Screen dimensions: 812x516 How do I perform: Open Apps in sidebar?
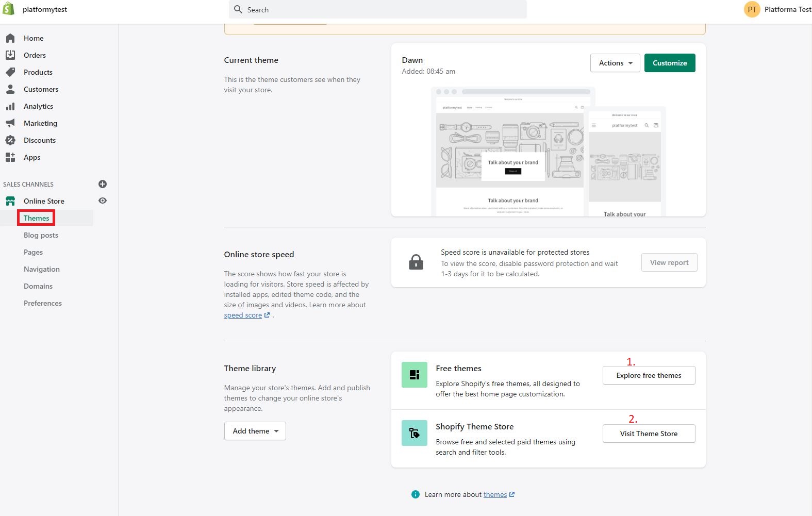[x=32, y=157]
